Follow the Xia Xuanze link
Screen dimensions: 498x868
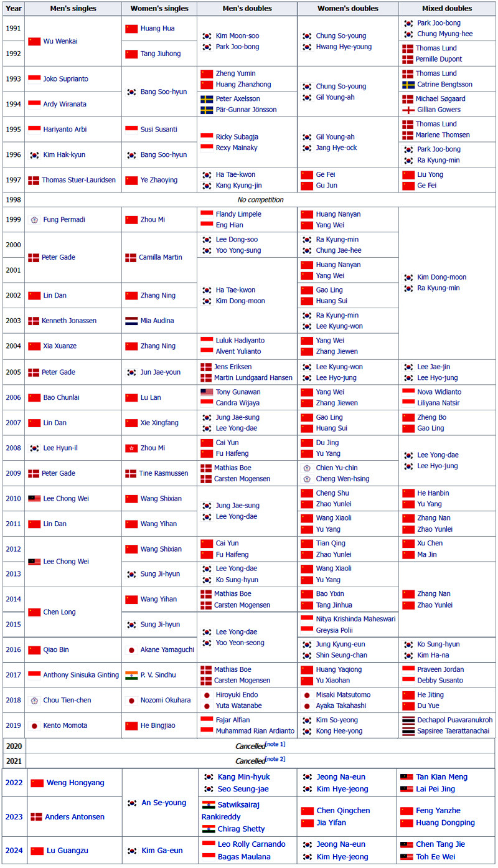pos(60,346)
